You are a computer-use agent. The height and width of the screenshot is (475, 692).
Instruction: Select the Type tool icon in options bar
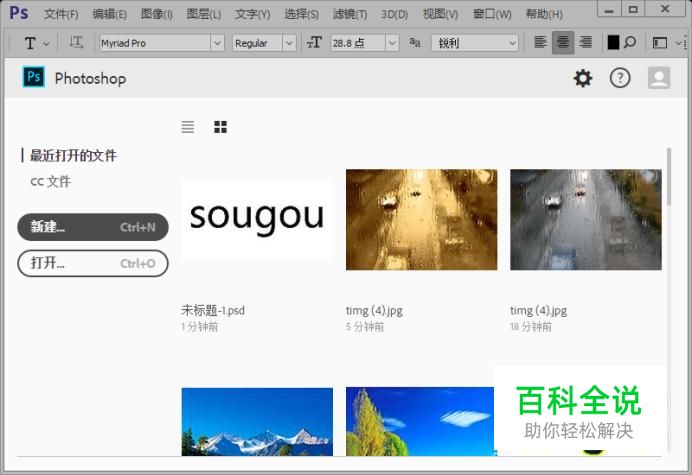click(x=30, y=43)
